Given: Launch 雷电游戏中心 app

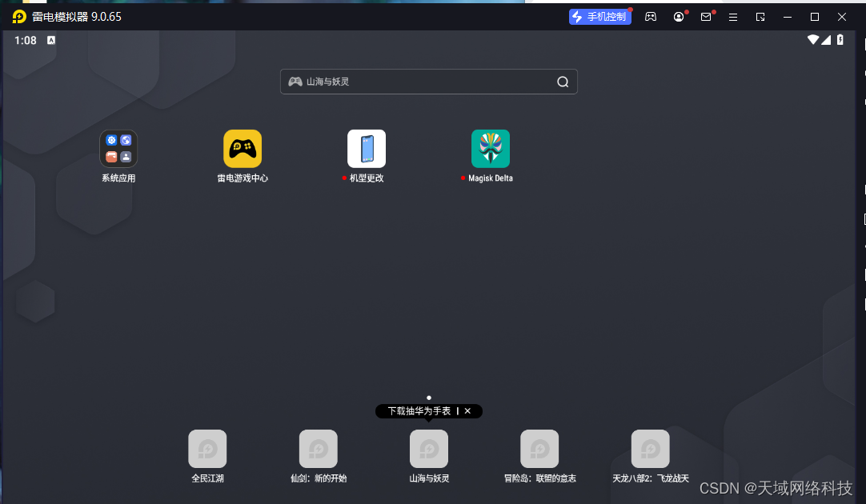Looking at the screenshot, I should coord(243,149).
